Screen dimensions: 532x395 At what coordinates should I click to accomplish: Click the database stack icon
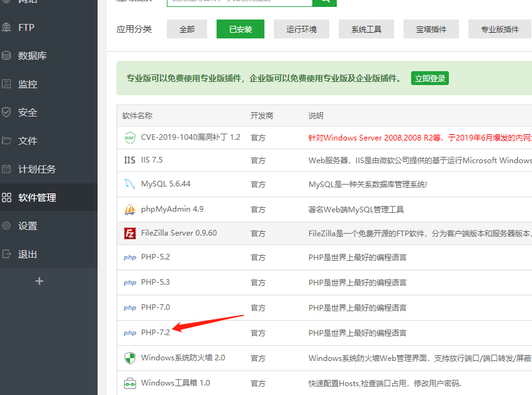tap(6, 55)
